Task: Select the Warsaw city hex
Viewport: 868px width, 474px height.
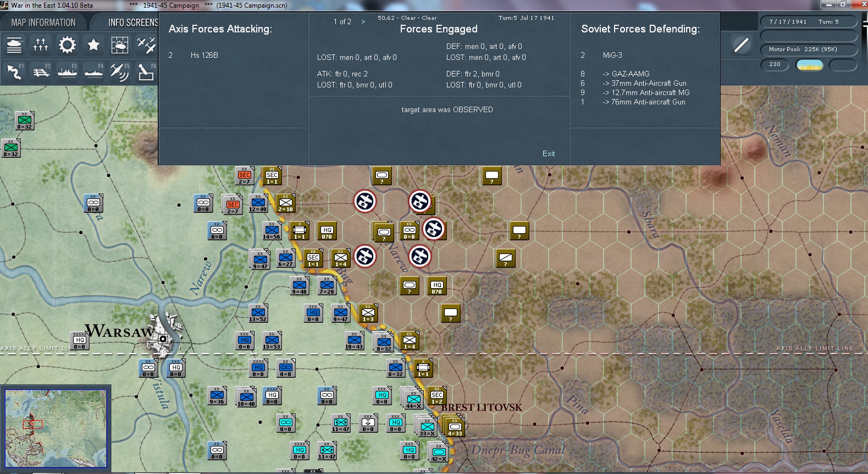Action: click(163, 338)
